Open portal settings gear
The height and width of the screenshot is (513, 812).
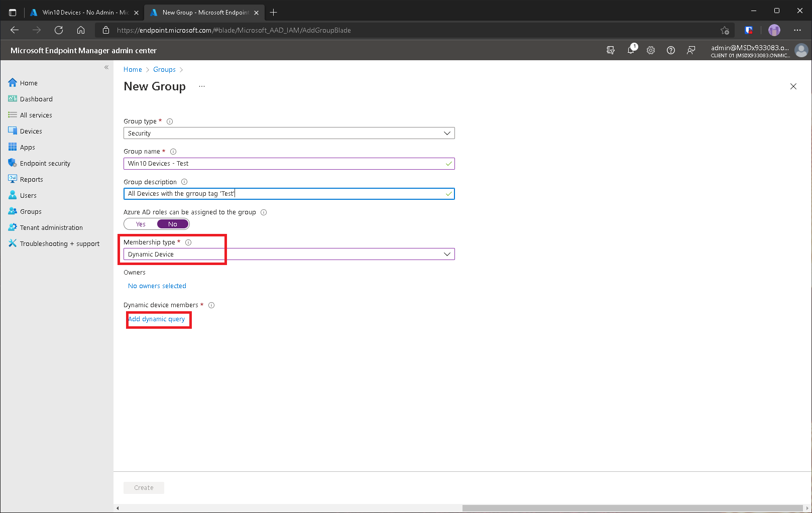[x=651, y=50]
